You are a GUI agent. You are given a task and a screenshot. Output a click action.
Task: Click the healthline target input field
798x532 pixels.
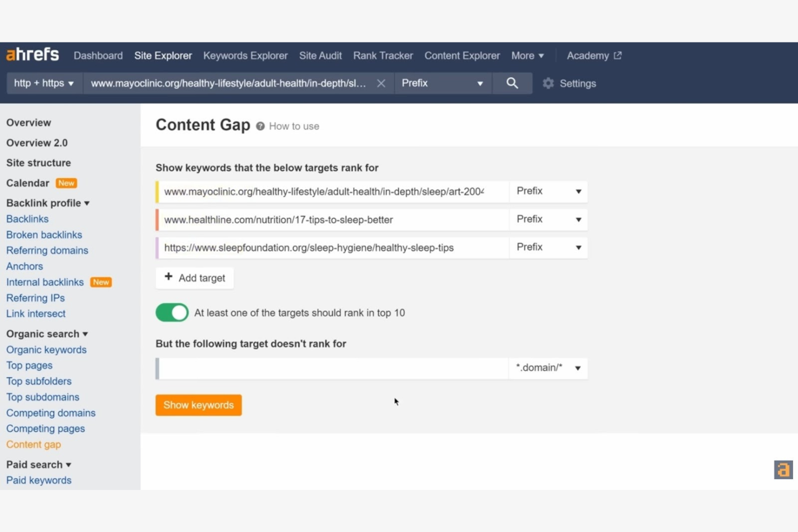pyautogui.click(x=333, y=219)
